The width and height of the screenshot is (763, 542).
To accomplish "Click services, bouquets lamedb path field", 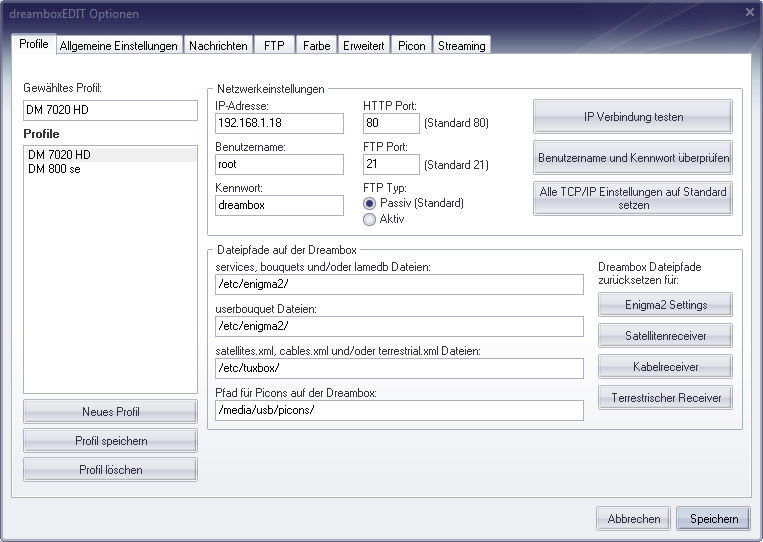I will (x=400, y=284).
